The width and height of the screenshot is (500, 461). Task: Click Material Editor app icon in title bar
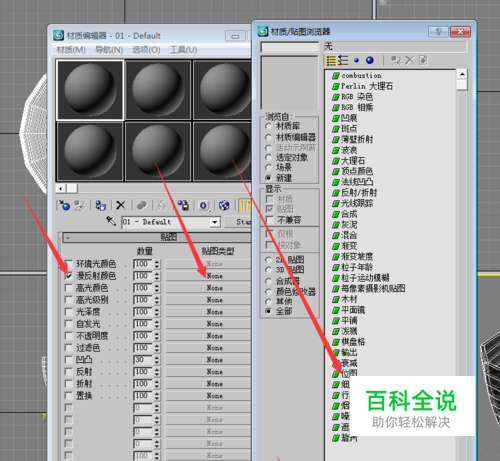pyautogui.click(x=59, y=35)
